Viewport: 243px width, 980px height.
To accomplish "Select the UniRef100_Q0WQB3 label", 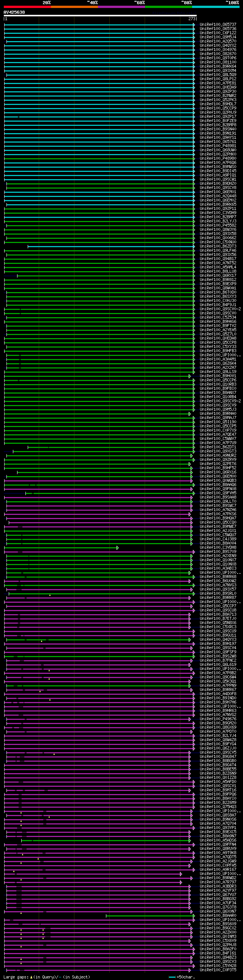I will point(218,481).
